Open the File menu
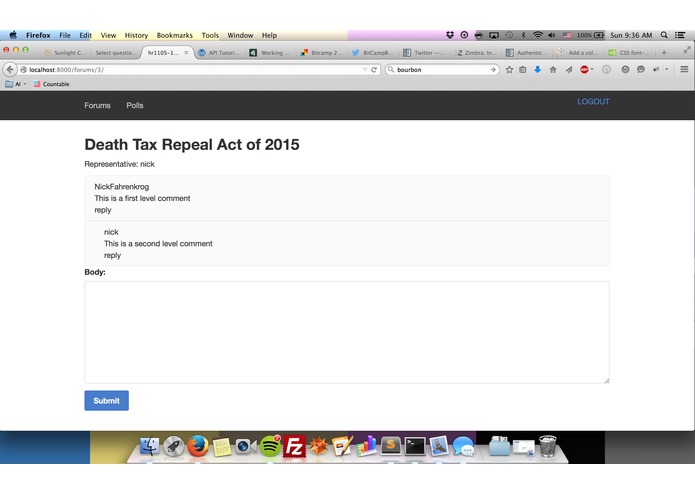Viewport: 695px width, 494px height. [65, 35]
